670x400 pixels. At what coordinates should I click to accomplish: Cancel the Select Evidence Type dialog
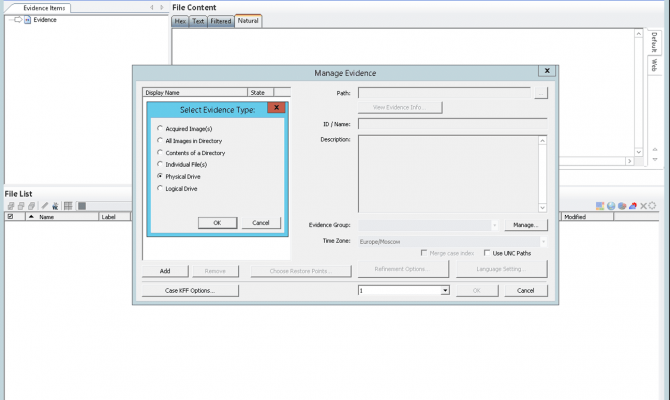261,223
